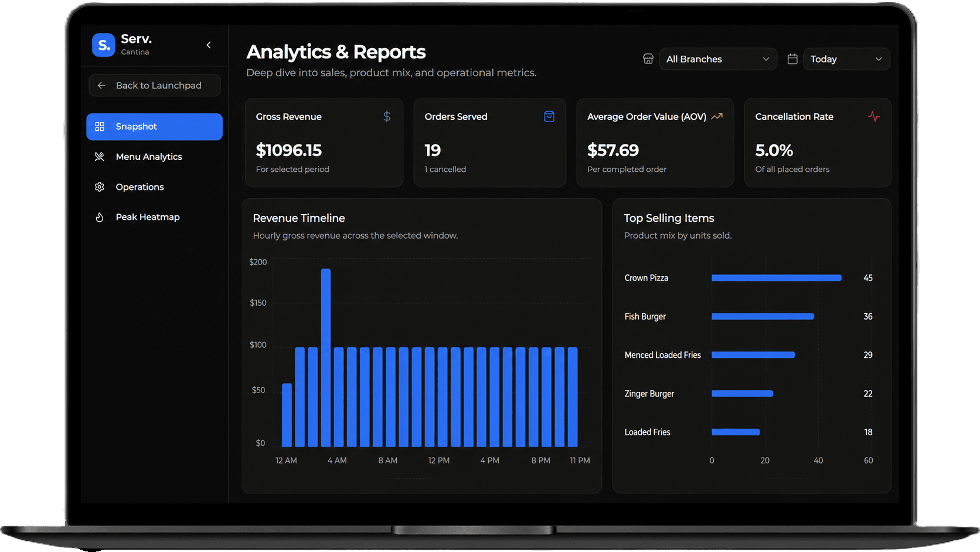Click the Snapshot grid icon
This screenshot has height=552, width=980.
coord(100,127)
